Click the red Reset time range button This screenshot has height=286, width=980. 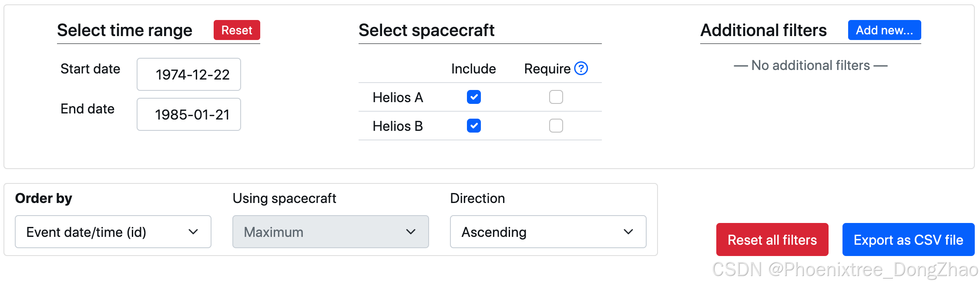tap(237, 30)
